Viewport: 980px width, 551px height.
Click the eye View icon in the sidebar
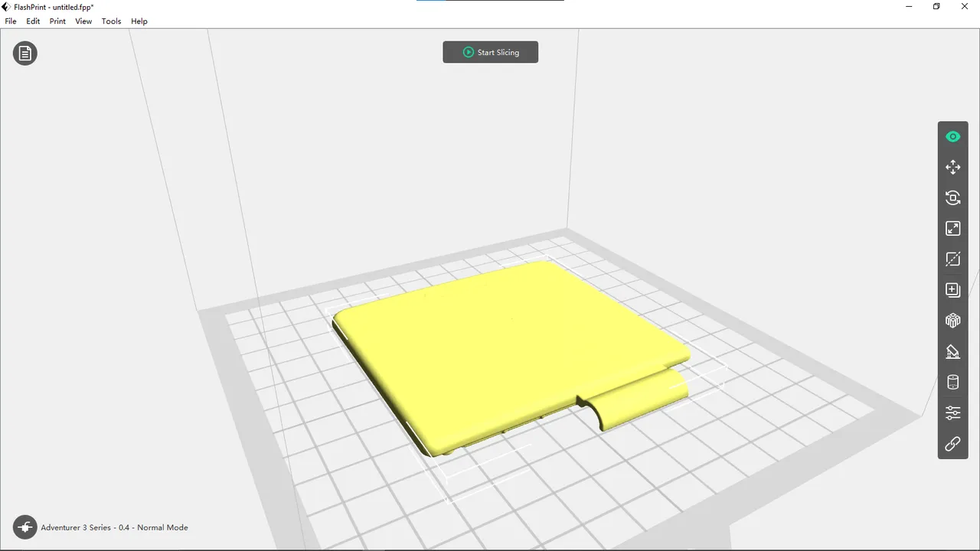pos(952,136)
